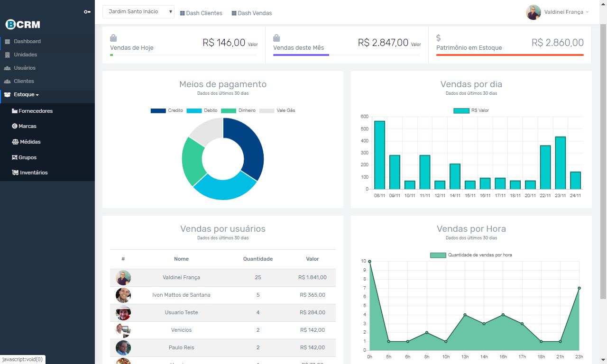This screenshot has height=364, width=607.
Task: Select Grupos in the Estoque submenu
Action: 24,157
